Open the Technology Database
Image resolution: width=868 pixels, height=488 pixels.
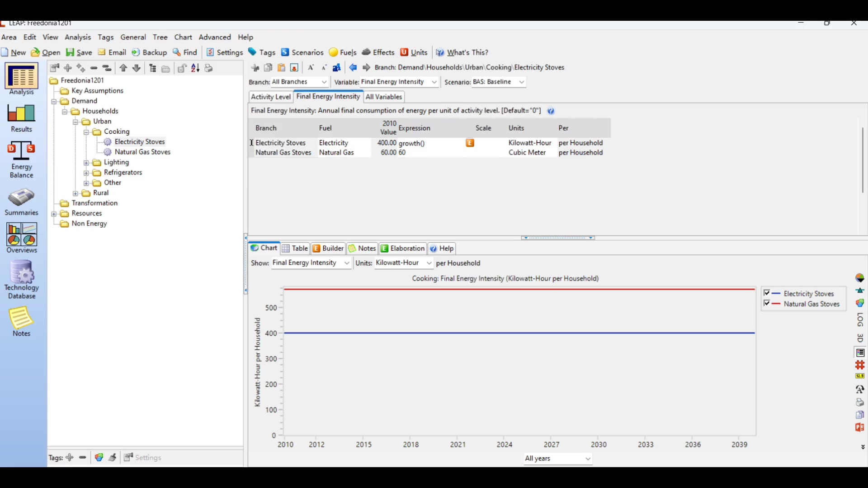click(21, 280)
